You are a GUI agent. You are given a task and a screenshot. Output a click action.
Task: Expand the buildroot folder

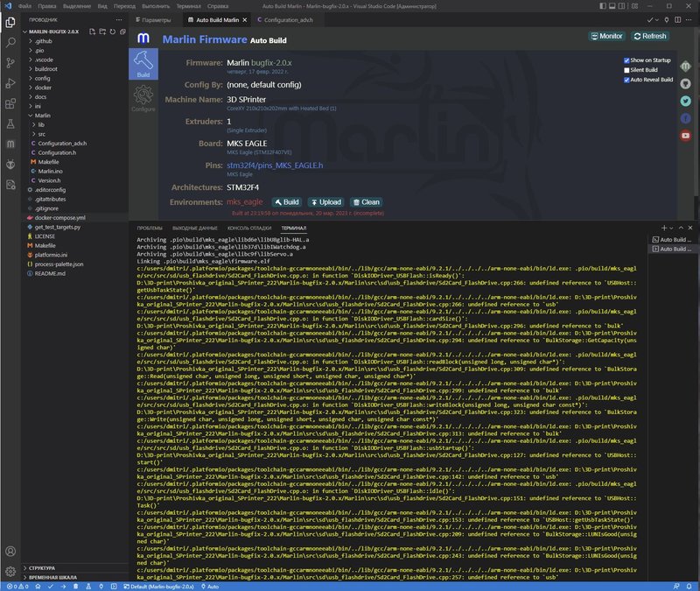coord(45,68)
